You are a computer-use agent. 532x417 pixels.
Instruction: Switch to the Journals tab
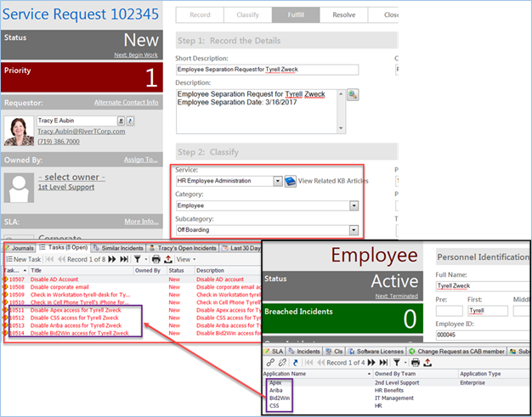(x=20, y=248)
